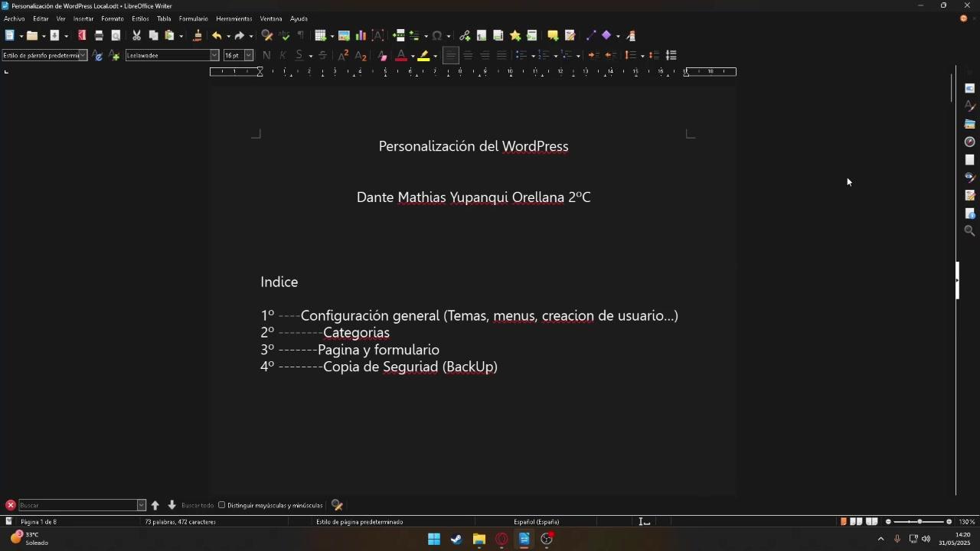Open font size dropdown
Image resolution: width=980 pixels, height=551 pixels.
(249, 55)
